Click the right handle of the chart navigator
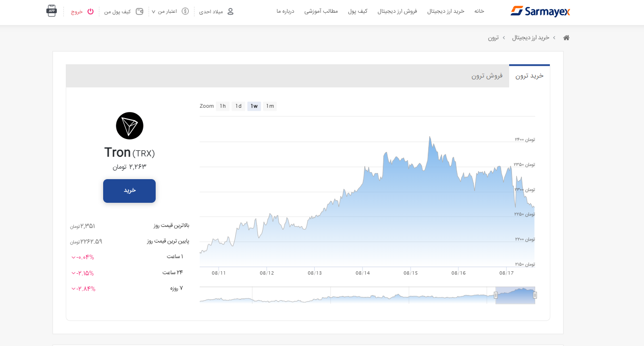Screen dimensions: 644x346 [x=535, y=295]
